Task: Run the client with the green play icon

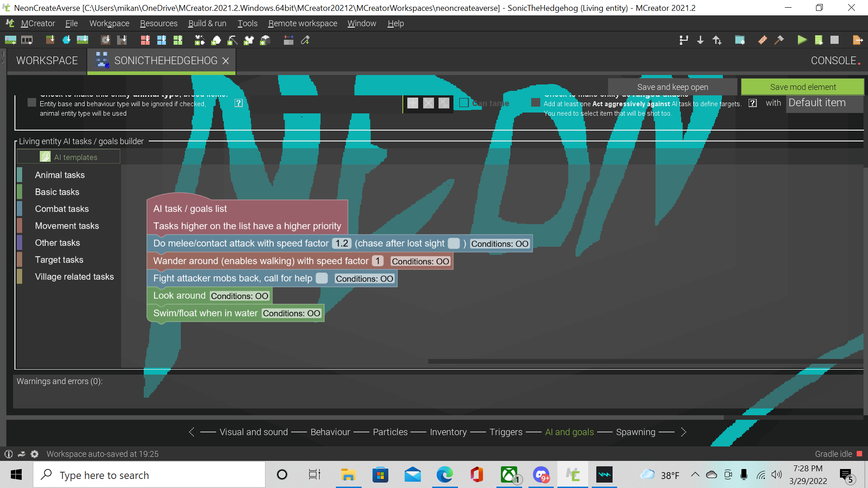Action: [x=802, y=40]
